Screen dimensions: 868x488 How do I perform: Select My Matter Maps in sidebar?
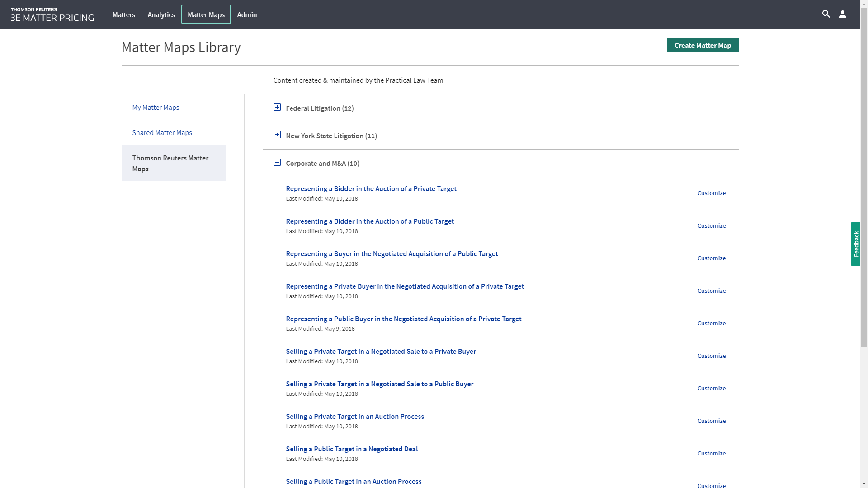click(x=156, y=107)
